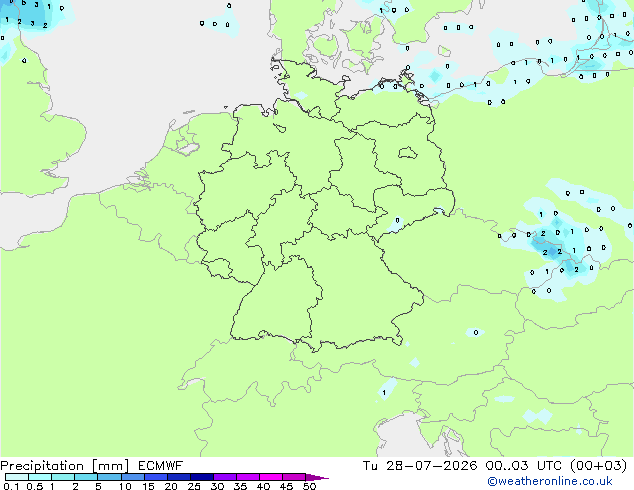This screenshot has width=634, height=490.
Task: Click the 2–5 mm legend color swatch
Action: 86,477
